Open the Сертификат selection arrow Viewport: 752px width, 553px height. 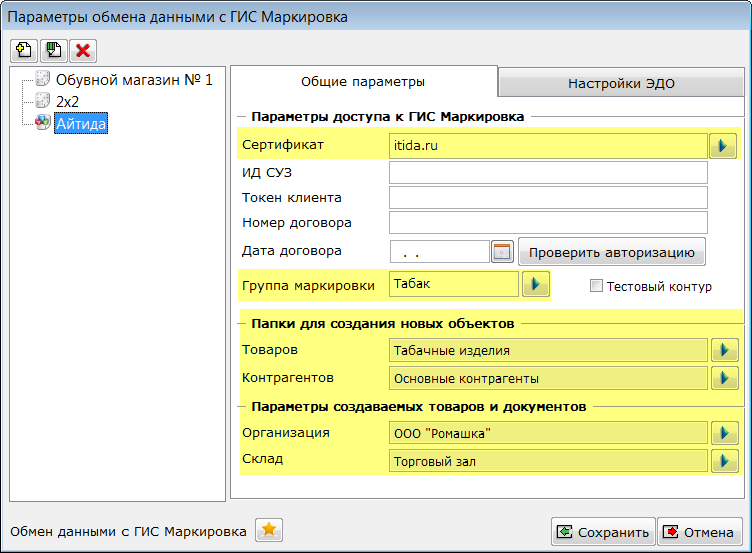click(723, 146)
